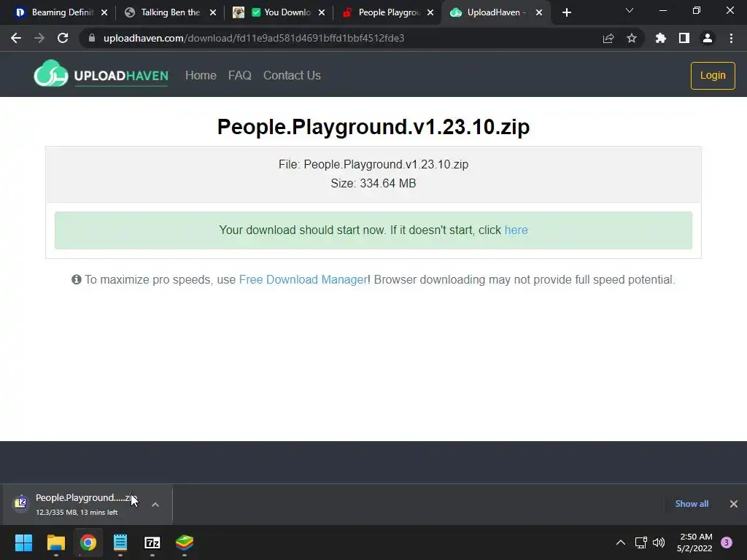Show hidden system tray icons

[621, 542]
